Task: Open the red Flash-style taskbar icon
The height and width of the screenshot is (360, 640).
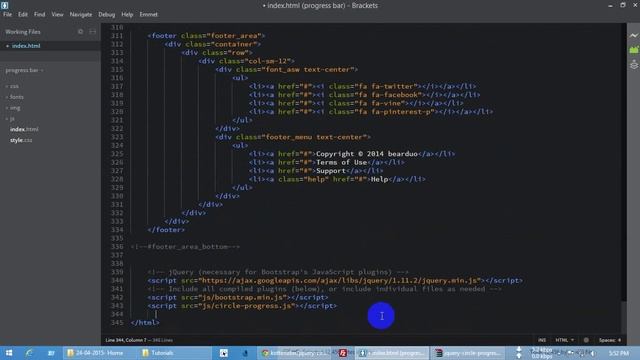Action: click(x=343, y=353)
